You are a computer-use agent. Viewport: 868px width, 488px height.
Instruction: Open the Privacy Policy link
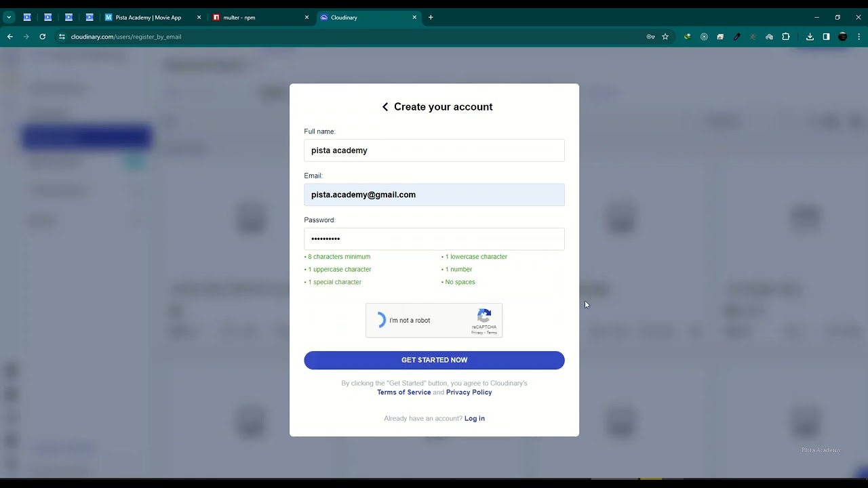coord(469,392)
